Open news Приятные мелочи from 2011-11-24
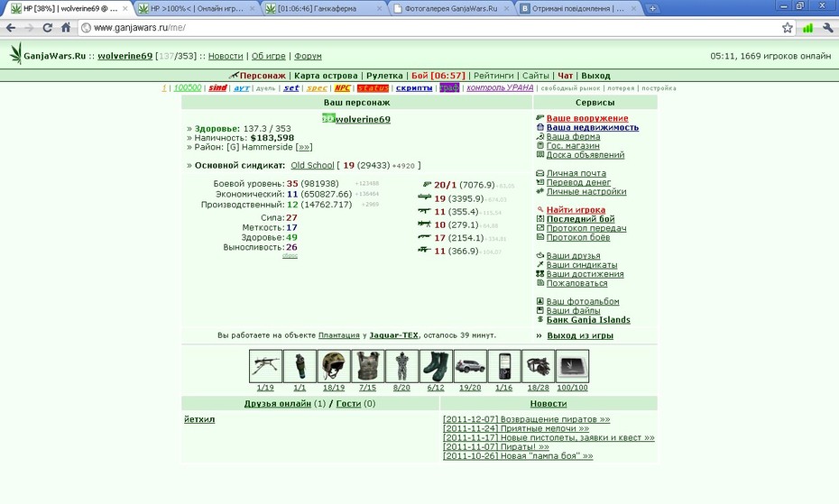 pyautogui.click(x=516, y=428)
